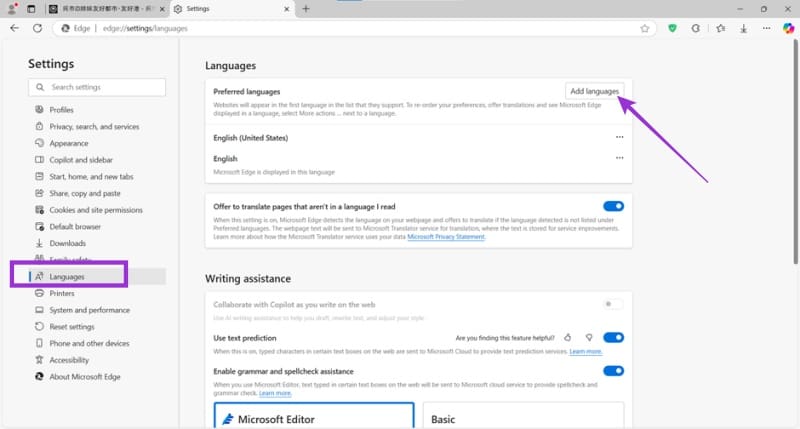Select the Microsoft Editor option card

click(x=314, y=416)
